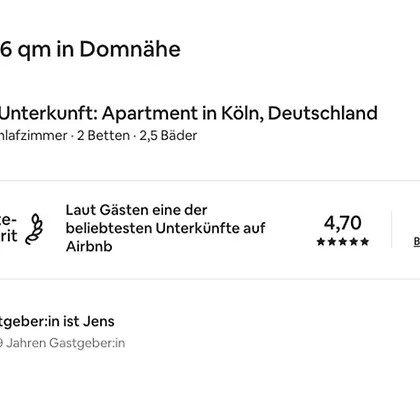420x420 pixels.
Task: Open the underlined reviews link beside rating
Action: (x=417, y=242)
